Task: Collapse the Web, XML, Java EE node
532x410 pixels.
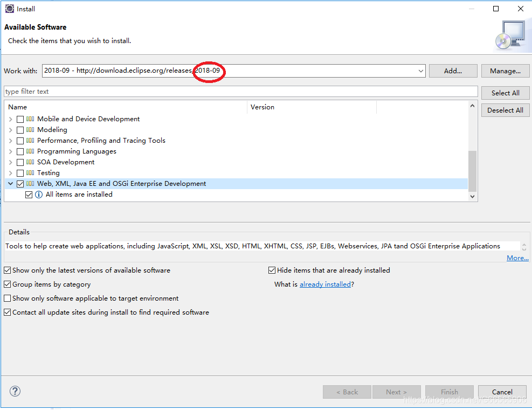Action: pos(11,184)
